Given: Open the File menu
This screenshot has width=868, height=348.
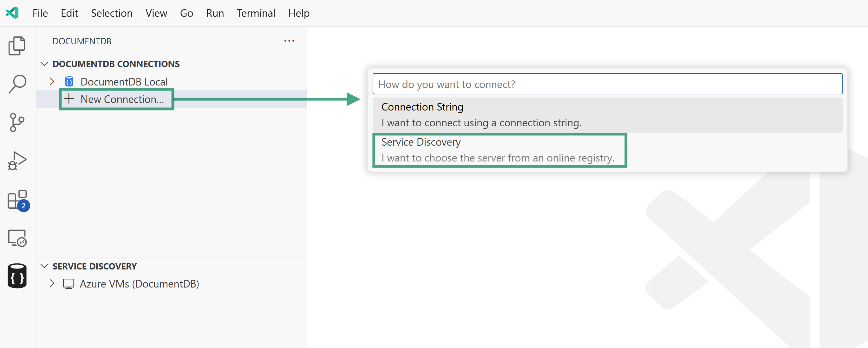Looking at the screenshot, I should (x=40, y=13).
